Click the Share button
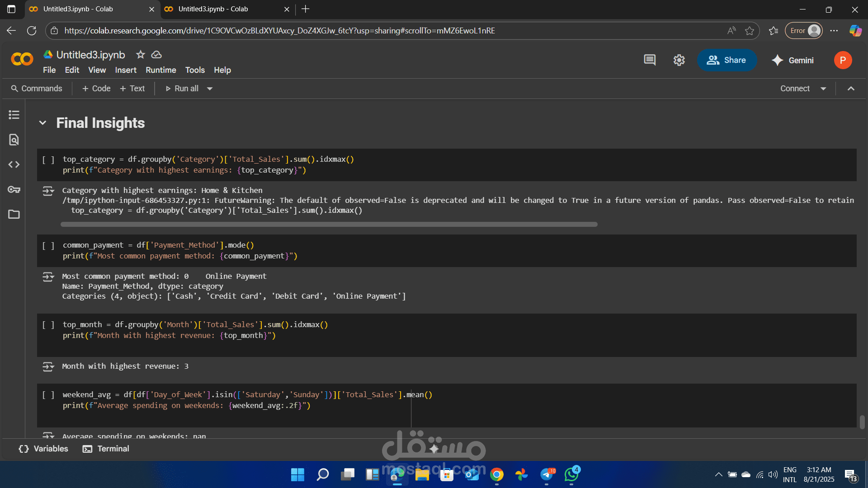Screen dimensions: 868x488 point(727,60)
